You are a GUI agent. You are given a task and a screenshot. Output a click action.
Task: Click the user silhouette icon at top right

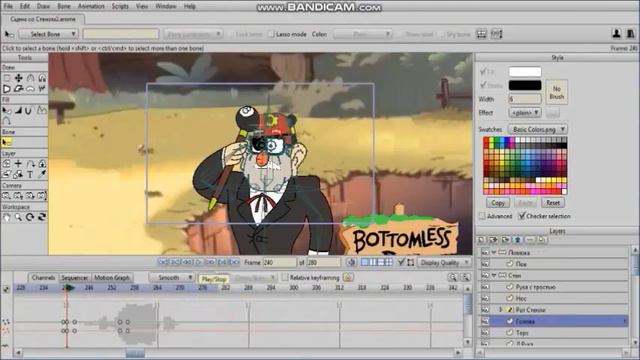click(616, 34)
